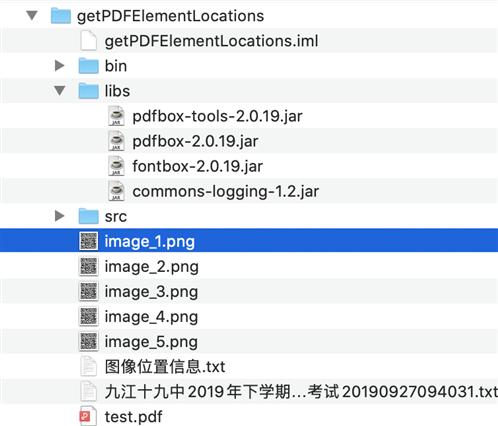Collapse the getPDFElementLocations folder triangle
This screenshot has height=426, width=498.
[x=32, y=15]
